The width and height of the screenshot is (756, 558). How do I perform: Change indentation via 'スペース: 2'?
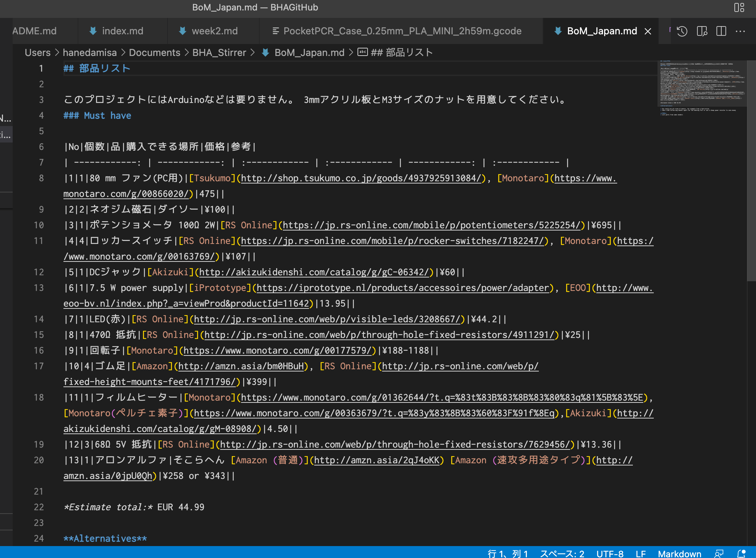pos(562,554)
